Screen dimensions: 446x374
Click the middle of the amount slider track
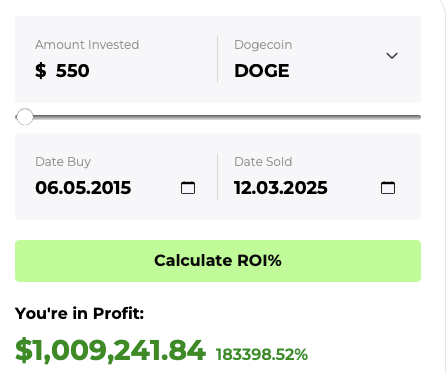pyautogui.click(x=218, y=117)
